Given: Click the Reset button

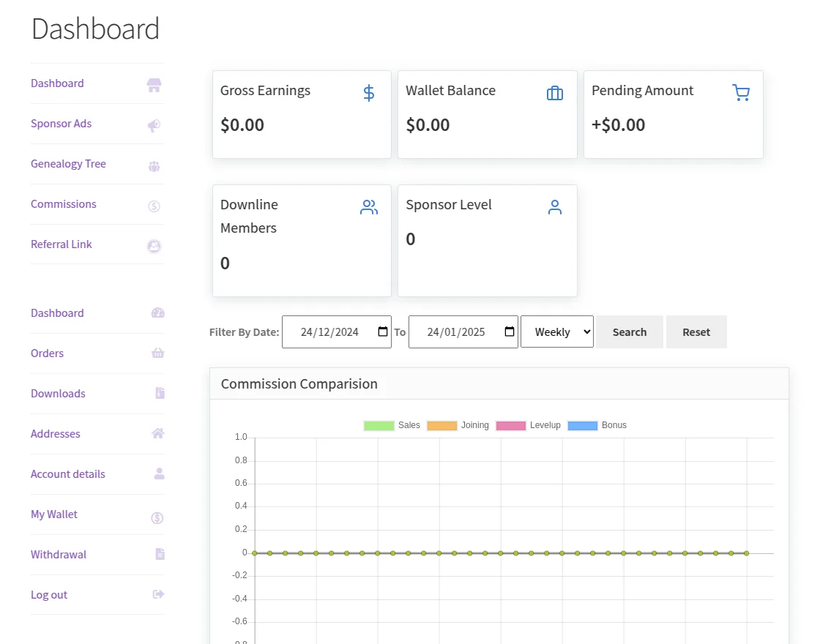Looking at the screenshot, I should (696, 332).
